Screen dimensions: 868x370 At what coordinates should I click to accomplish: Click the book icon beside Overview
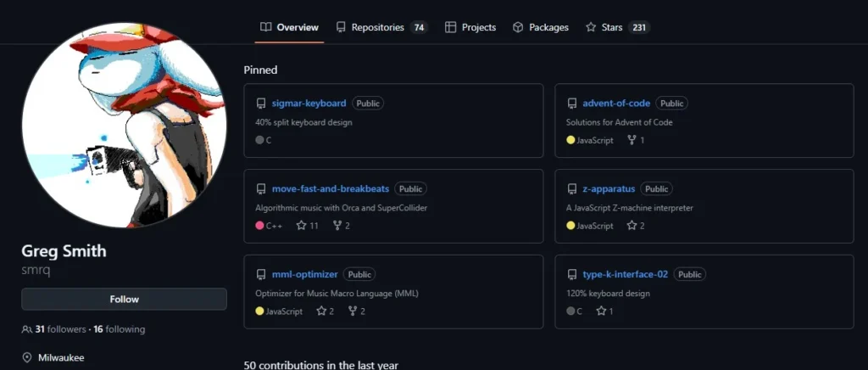265,27
